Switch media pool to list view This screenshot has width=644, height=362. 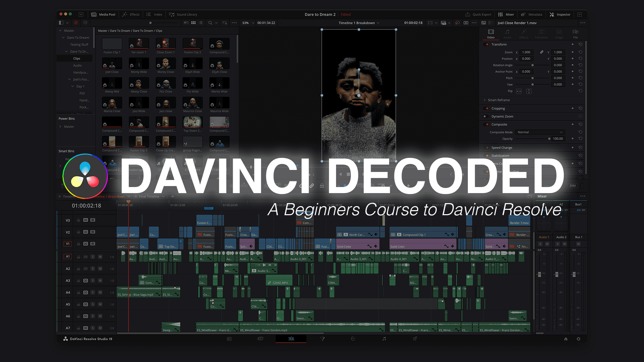[x=201, y=23]
